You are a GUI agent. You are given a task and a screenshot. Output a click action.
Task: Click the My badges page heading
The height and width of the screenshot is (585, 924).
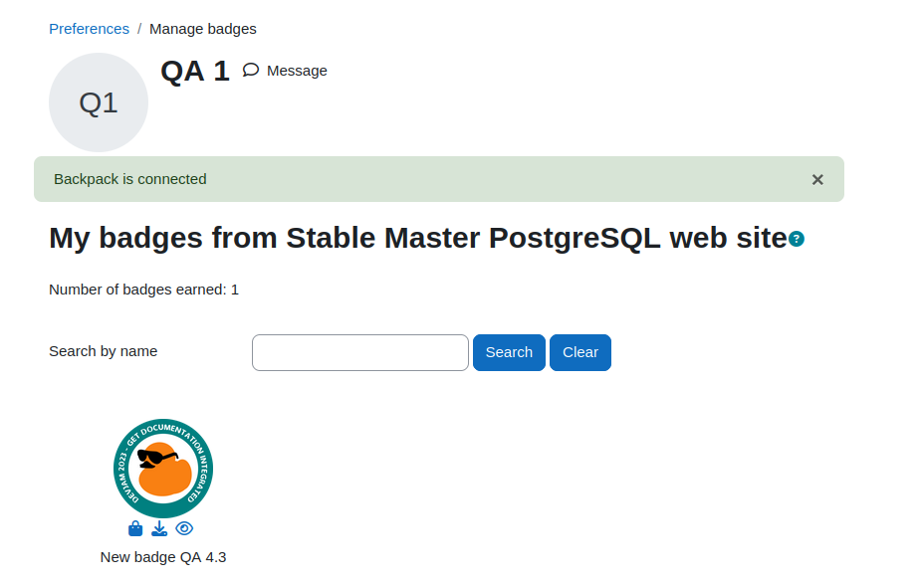click(x=418, y=239)
